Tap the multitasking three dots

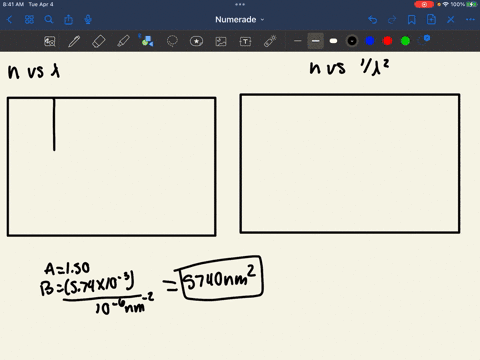click(240, 4)
